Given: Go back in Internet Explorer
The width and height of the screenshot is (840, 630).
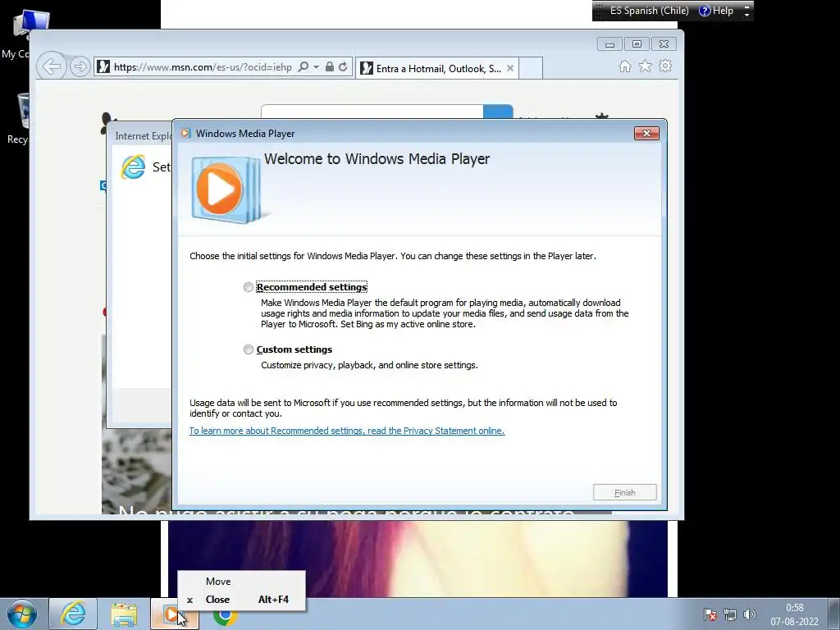Looking at the screenshot, I should [52, 67].
